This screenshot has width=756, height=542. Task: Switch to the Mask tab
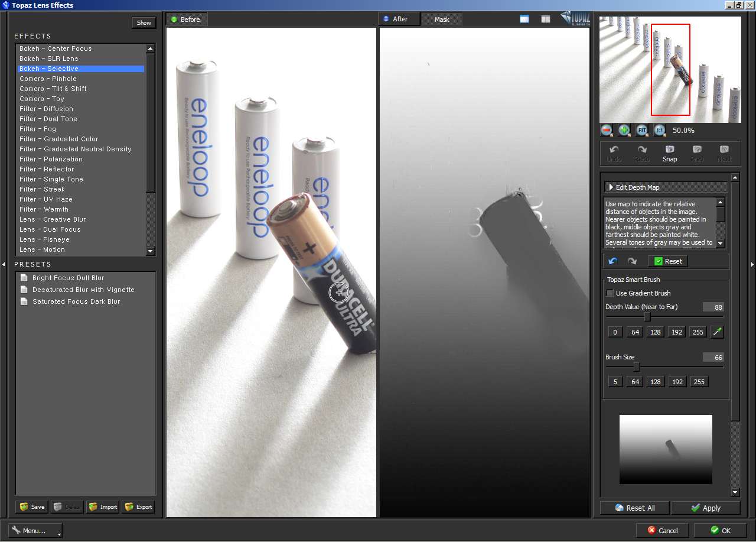coord(442,20)
